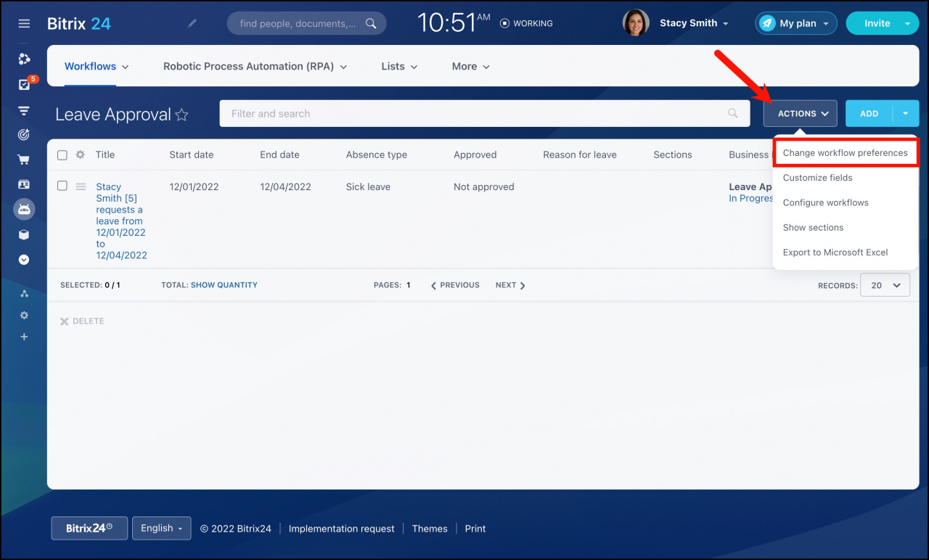Sort by Title column header
The height and width of the screenshot is (560, 929).
point(105,155)
